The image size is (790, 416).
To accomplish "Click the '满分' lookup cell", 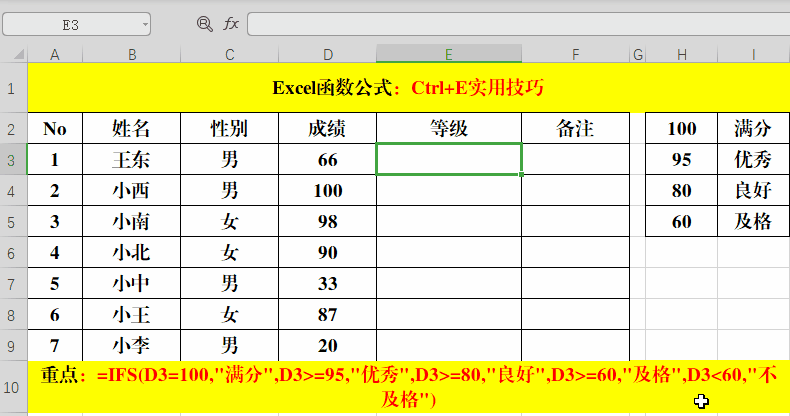I will click(754, 128).
